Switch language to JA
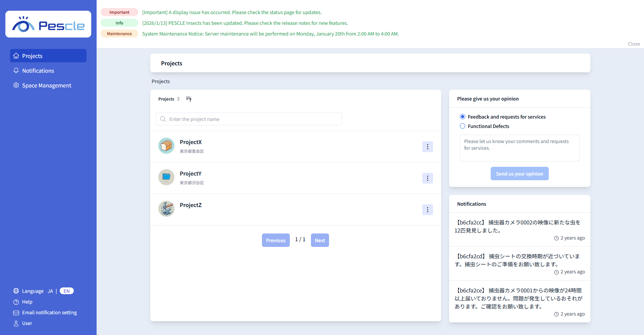 (50, 291)
